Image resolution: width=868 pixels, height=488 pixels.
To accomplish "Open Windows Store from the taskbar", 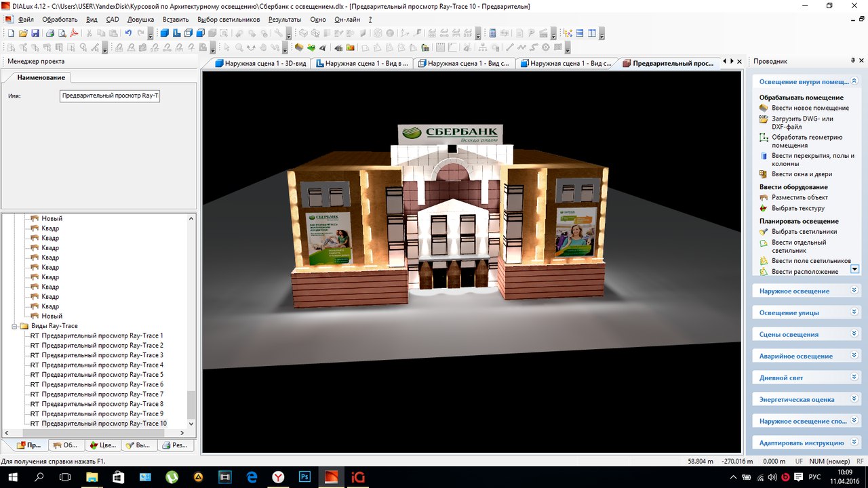I will click(118, 477).
